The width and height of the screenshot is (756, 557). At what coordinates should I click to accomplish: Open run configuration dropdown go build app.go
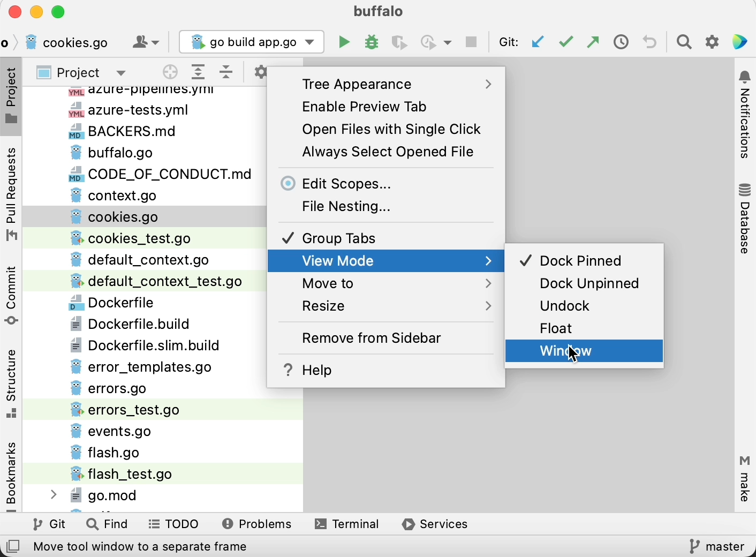(252, 42)
